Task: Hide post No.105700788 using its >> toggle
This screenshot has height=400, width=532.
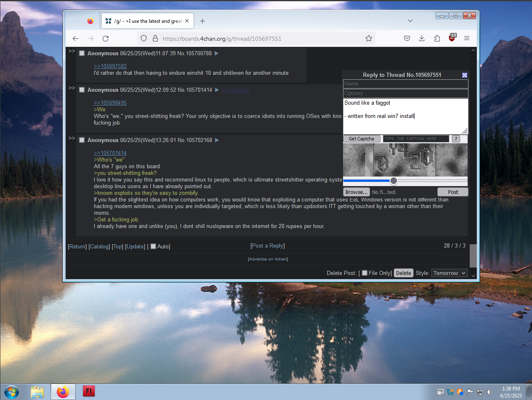Action: tap(72, 51)
